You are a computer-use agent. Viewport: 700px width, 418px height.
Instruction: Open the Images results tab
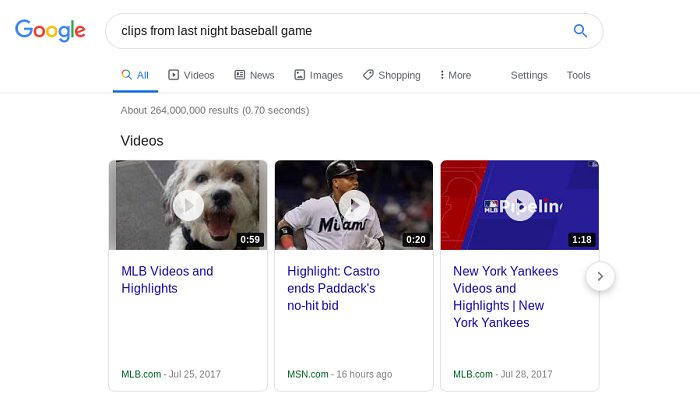pos(318,75)
